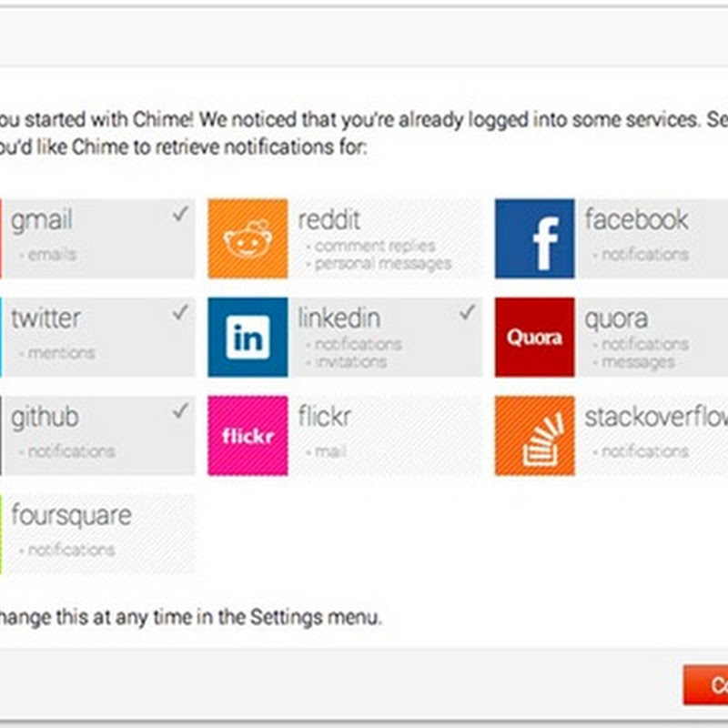Click the linkedin service name
Viewport: 728px width, 728px height.
click(339, 318)
